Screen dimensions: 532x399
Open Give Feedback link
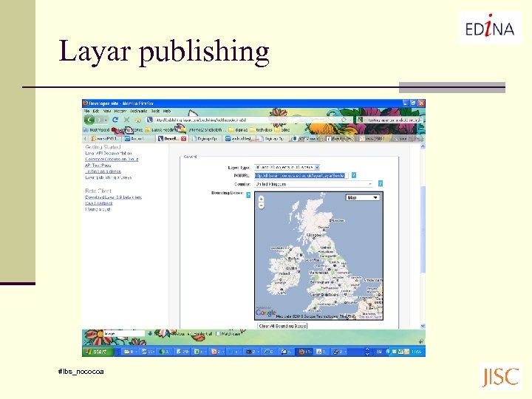point(99,203)
